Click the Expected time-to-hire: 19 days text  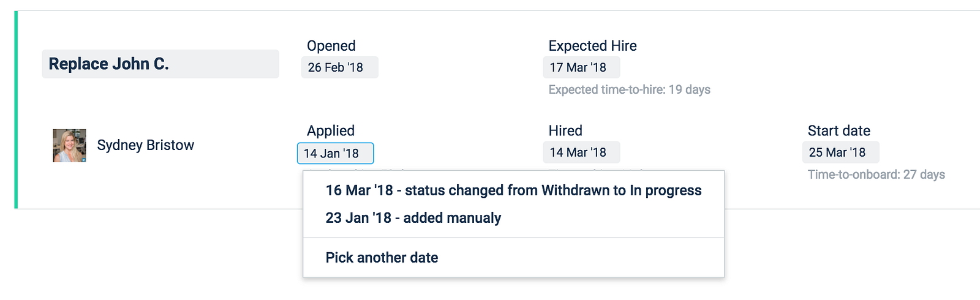[x=629, y=89]
